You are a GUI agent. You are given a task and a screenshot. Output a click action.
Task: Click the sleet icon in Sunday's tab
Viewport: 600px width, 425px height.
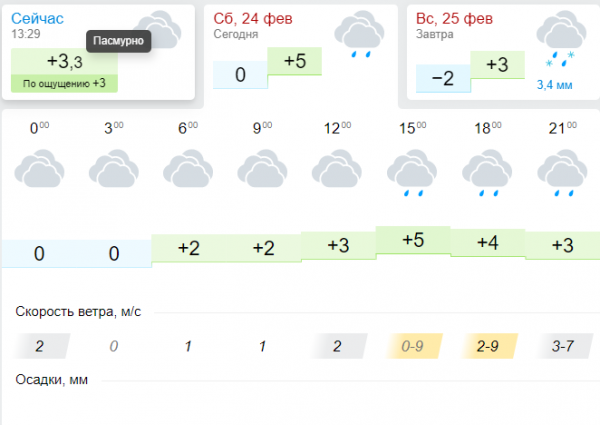pos(561,39)
